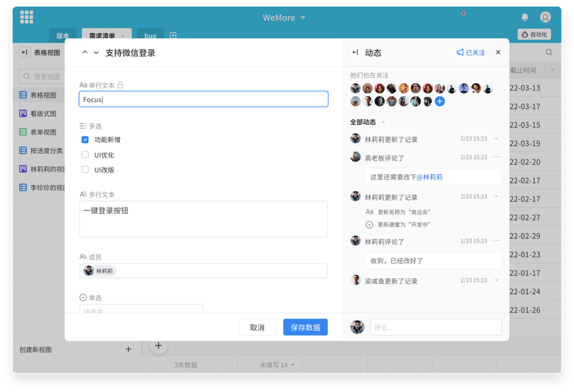Click the date cell 22-02-20
The width and height of the screenshot is (574, 392).
tap(525, 162)
